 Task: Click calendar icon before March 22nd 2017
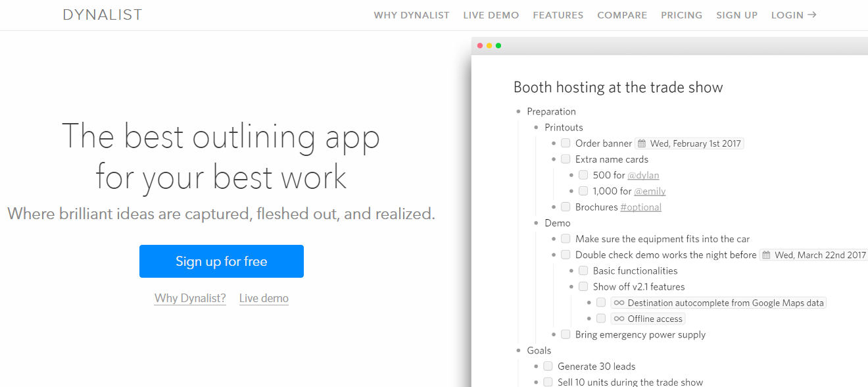(x=766, y=255)
